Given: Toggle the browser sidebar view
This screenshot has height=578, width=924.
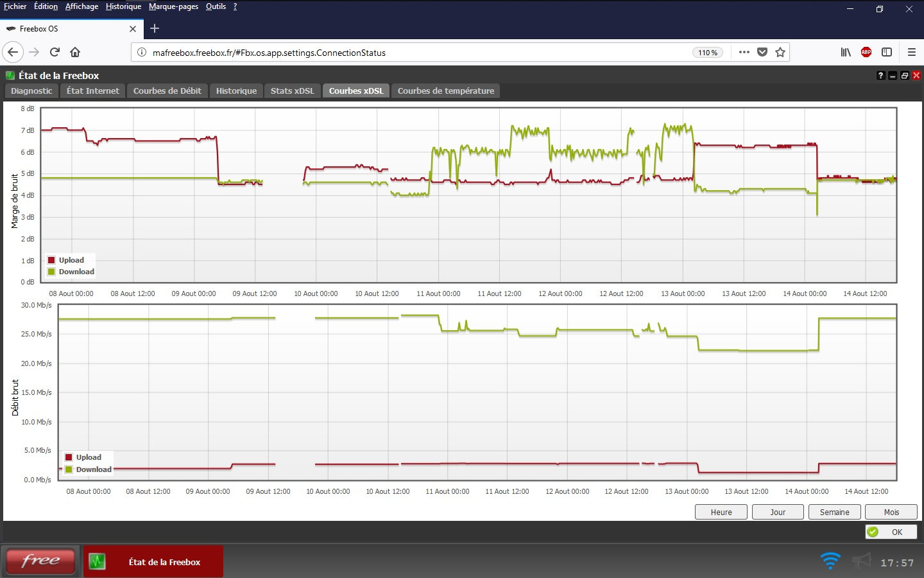Looking at the screenshot, I should 887,52.
